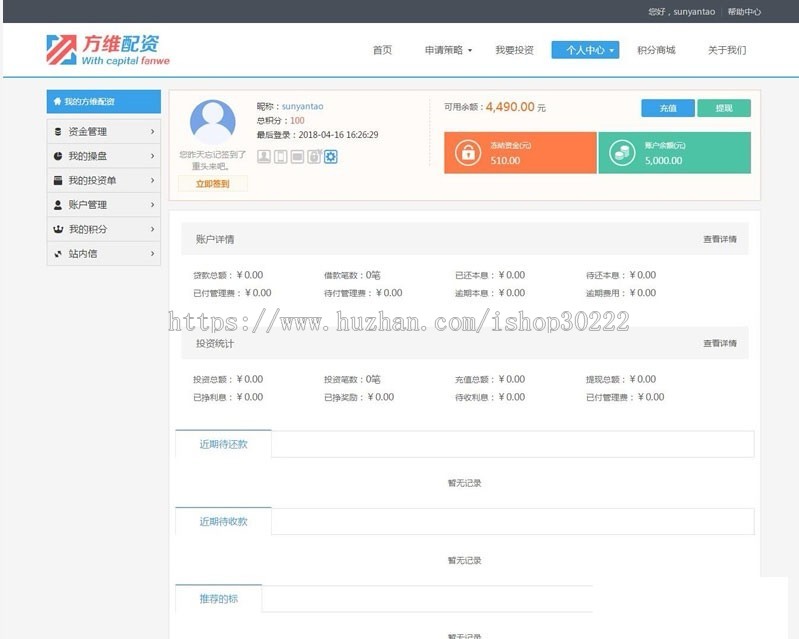
Task: Click the home icon beside 我的方维配资
Action: [58, 101]
